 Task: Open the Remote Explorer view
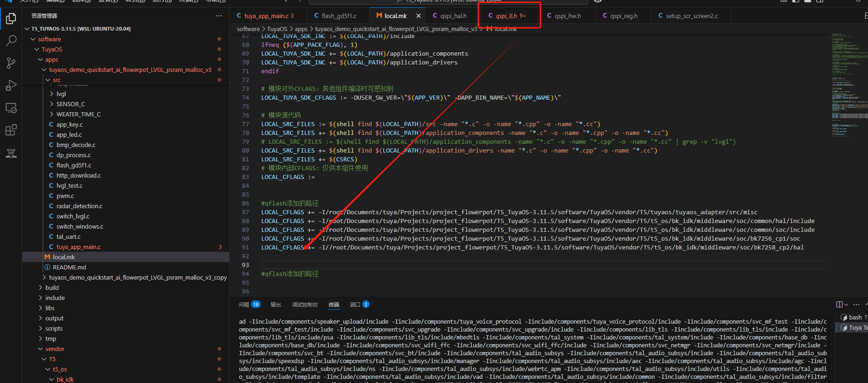point(11,108)
